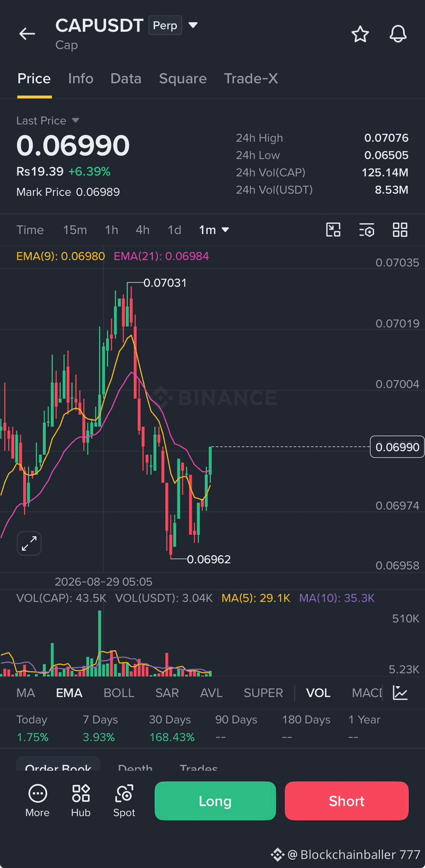Image resolution: width=425 pixels, height=868 pixels.
Task: Open the chart drawing tools icon
Action: point(334,230)
